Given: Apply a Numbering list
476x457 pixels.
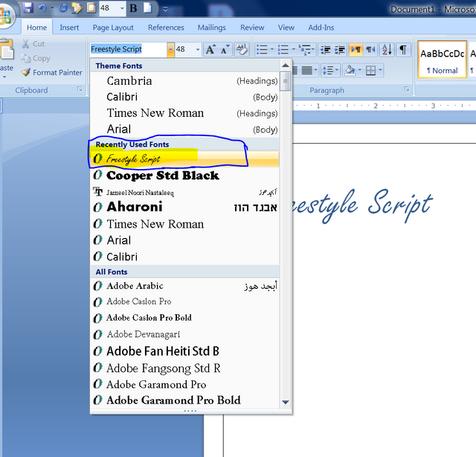Looking at the screenshot, I should (283, 49).
